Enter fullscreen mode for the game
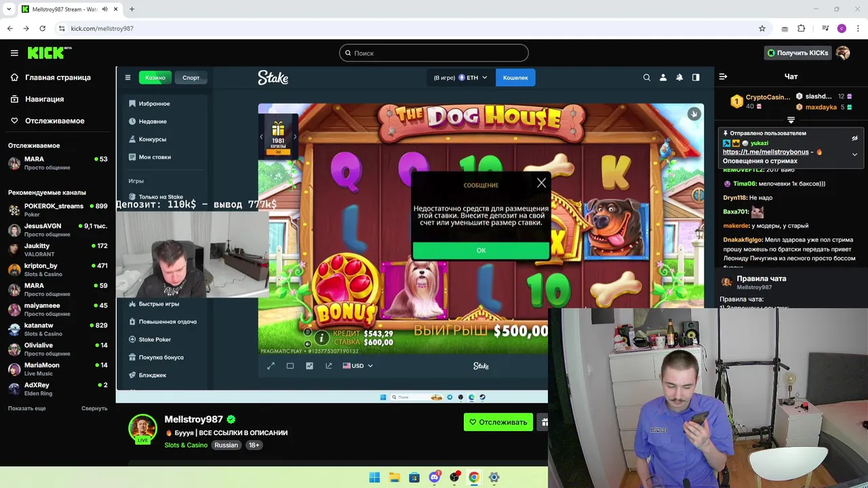 (x=271, y=366)
